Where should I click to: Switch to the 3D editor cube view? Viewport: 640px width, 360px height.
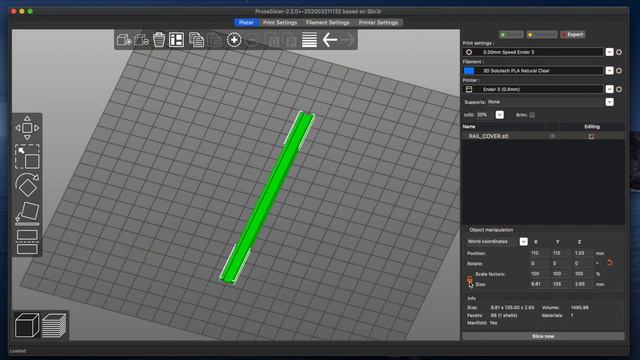coord(27,325)
